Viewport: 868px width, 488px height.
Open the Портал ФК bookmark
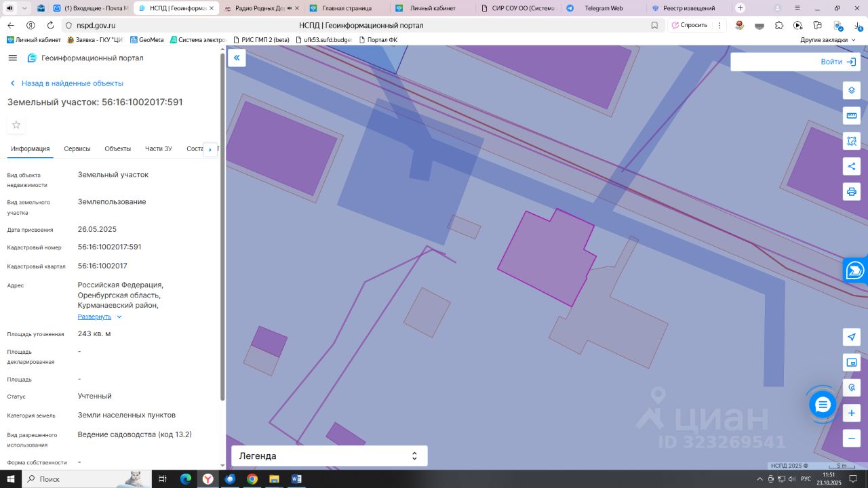click(x=378, y=40)
